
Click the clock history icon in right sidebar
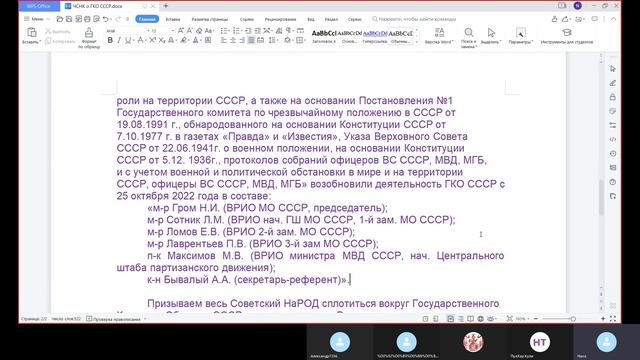[x=613, y=153]
